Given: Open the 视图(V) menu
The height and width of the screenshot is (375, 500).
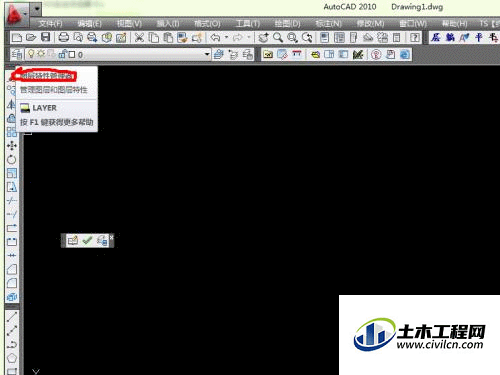Looking at the screenshot, I should point(129,24).
